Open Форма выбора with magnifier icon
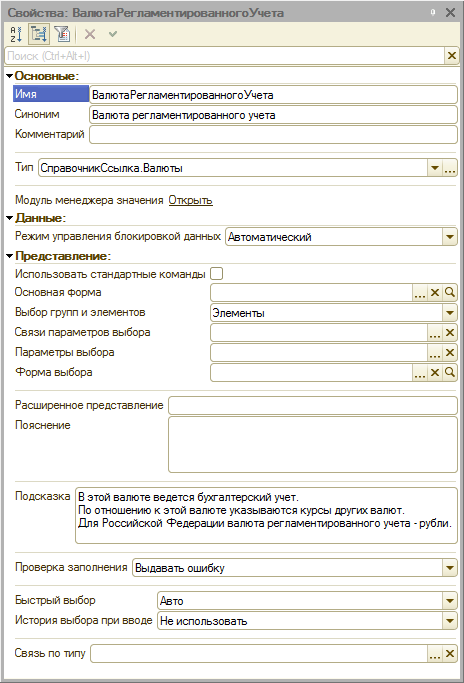 450,373
